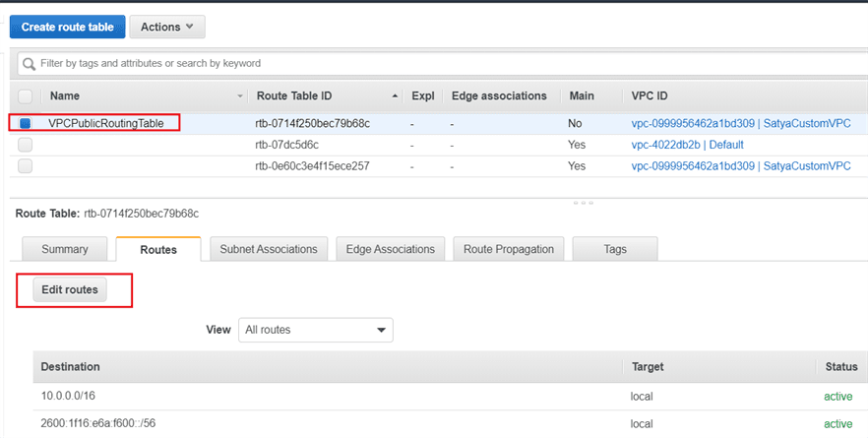Image resolution: width=868 pixels, height=438 pixels.
Task: Open the Edge Associations tab
Action: click(x=391, y=250)
